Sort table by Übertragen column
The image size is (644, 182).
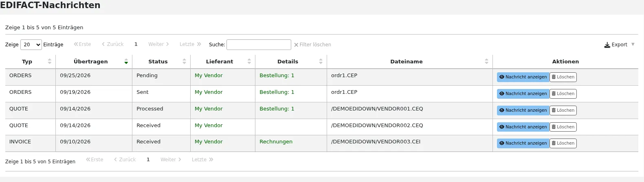point(94,61)
